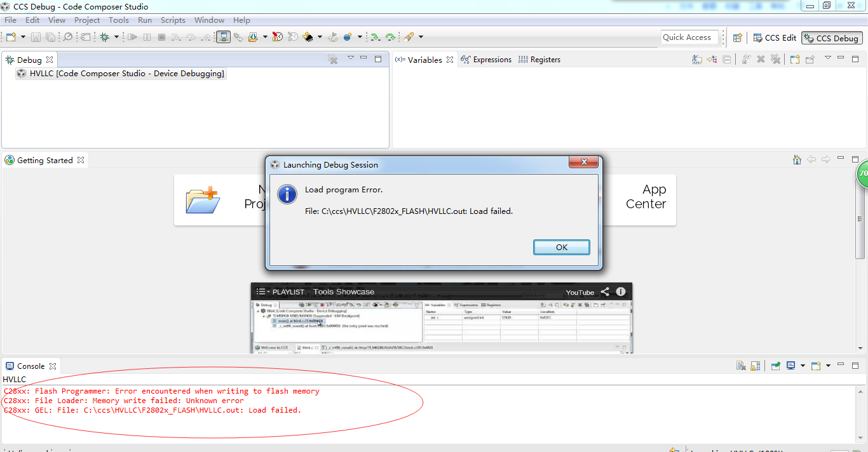Click OK in the Launching Debug Session dialog

[x=562, y=247]
